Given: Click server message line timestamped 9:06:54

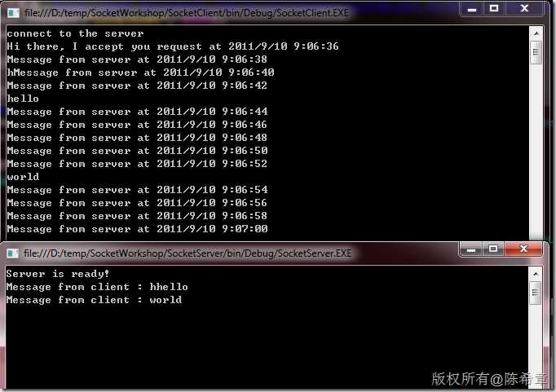Looking at the screenshot, I should pyautogui.click(x=137, y=190).
